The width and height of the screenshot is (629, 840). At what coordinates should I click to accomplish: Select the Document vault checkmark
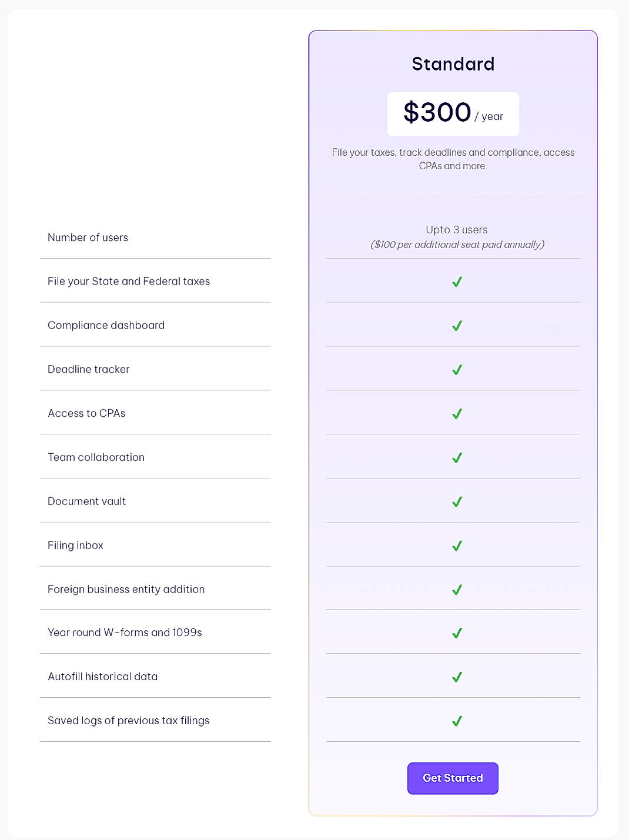point(456,501)
